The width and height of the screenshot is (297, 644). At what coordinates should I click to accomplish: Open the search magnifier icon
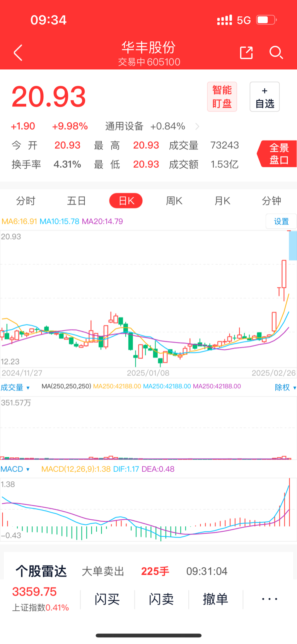pos(276,53)
